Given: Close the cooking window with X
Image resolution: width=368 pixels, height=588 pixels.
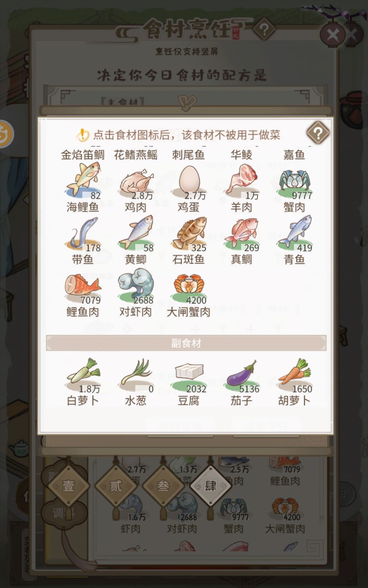Looking at the screenshot, I should coord(333,35).
